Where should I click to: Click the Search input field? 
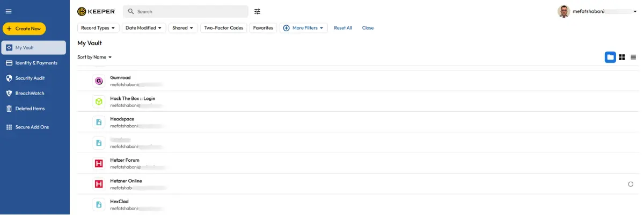coord(188,11)
